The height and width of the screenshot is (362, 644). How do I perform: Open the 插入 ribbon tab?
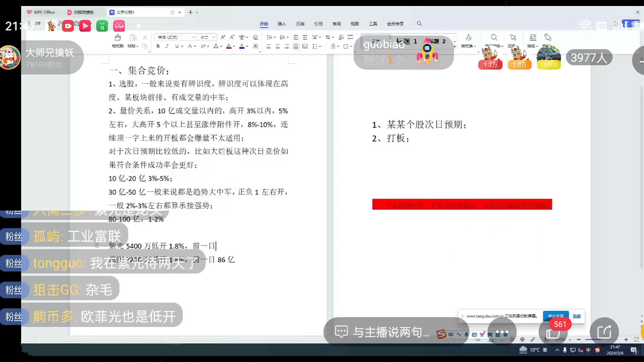[282, 24]
